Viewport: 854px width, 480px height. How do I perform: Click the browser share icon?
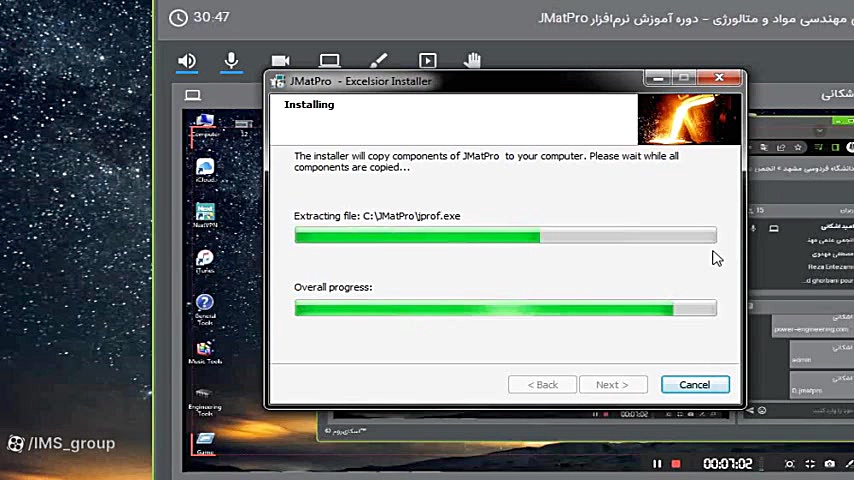781,147
